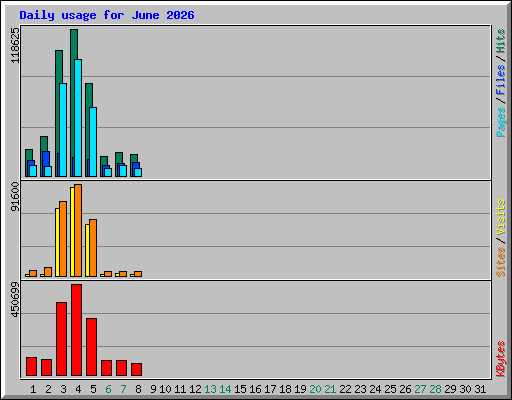
Task: Click day 1 on the x-axis
Action: (33, 389)
